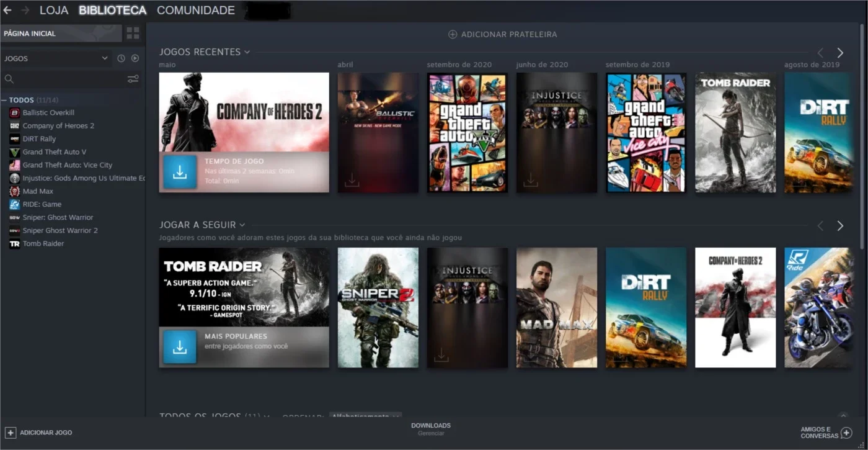
Task: Open Company of Heroes 2 cover in JOGAR A SEGUIR
Action: tap(735, 307)
